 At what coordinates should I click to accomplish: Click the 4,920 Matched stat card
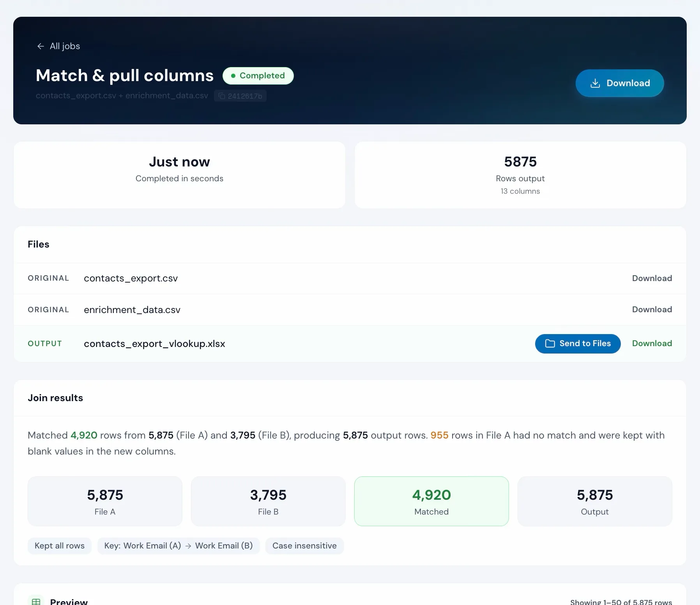point(431,501)
